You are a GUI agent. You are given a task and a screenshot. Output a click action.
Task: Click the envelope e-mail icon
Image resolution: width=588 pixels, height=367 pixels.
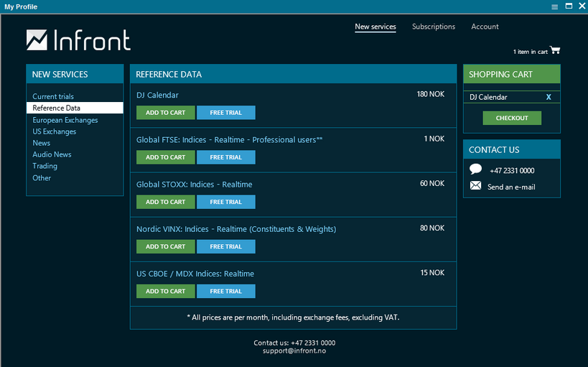pyautogui.click(x=475, y=185)
